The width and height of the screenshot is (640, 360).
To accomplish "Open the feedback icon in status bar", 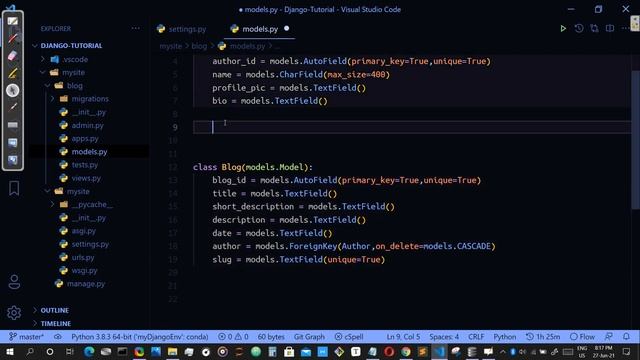I will (x=609, y=337).
